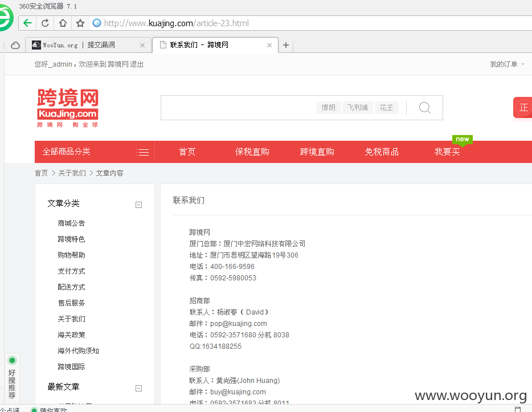Open the 关于我们 sidebar category
Image resolution: width=532 pixels, height=412 pixels.
pos(71,319)
